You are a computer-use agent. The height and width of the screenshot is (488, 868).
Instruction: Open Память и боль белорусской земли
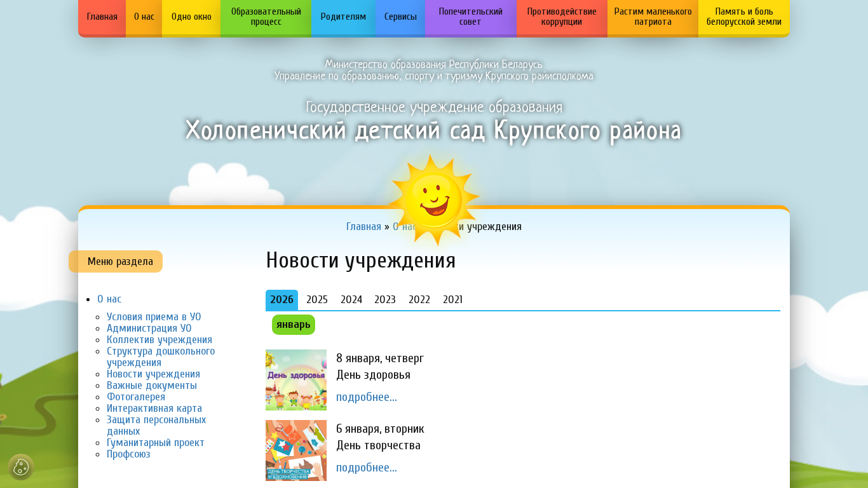coord(744,17)
